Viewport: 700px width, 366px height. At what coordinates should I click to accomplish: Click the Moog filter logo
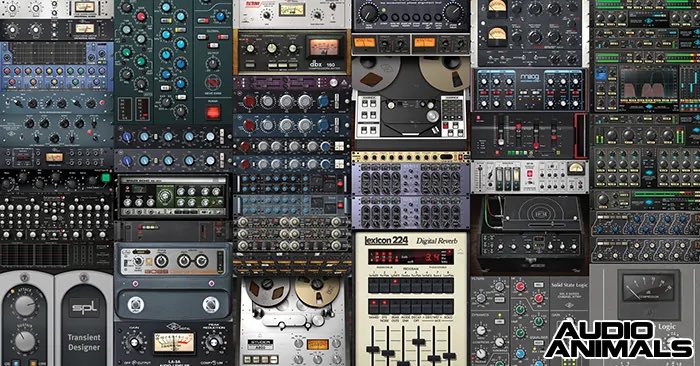click(529, 78)
